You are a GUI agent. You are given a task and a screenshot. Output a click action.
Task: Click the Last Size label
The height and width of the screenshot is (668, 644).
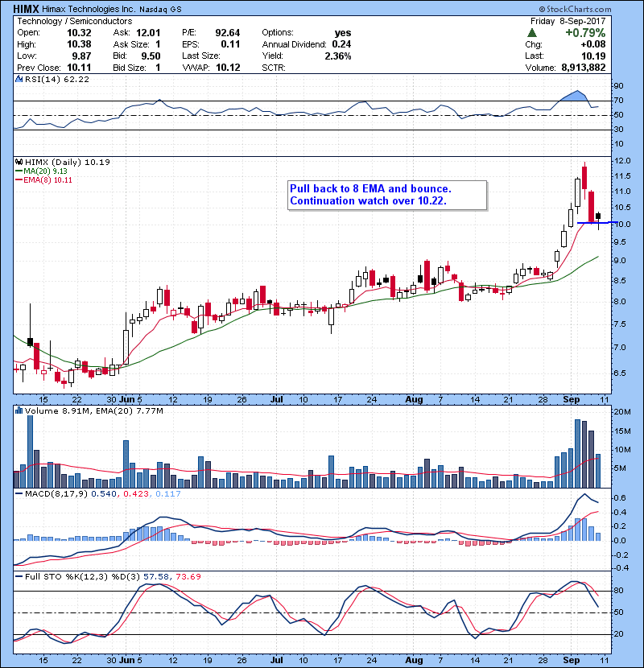point(201,56)
